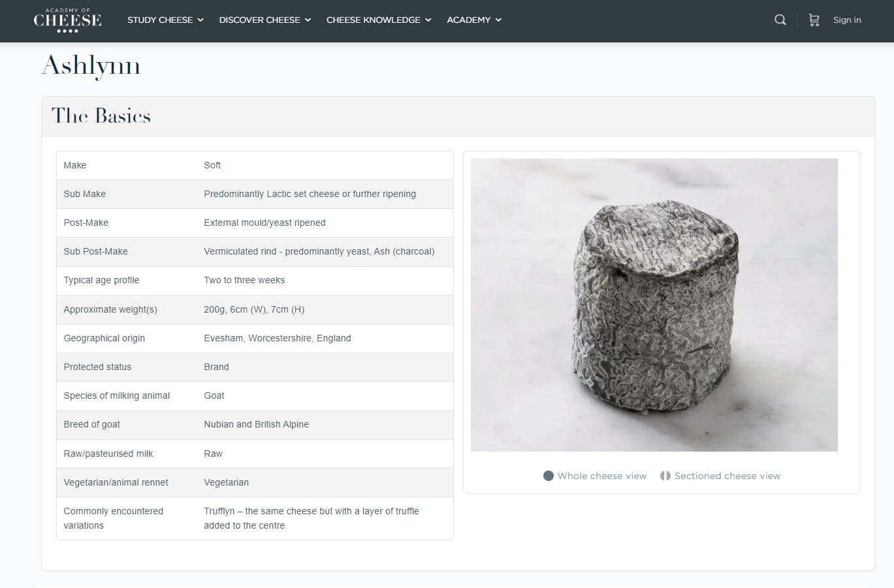Screen dimensions: 894x588
Task: Click the Academy of Cheese logo
Action: pyautogui.click(x=67, y=20)
